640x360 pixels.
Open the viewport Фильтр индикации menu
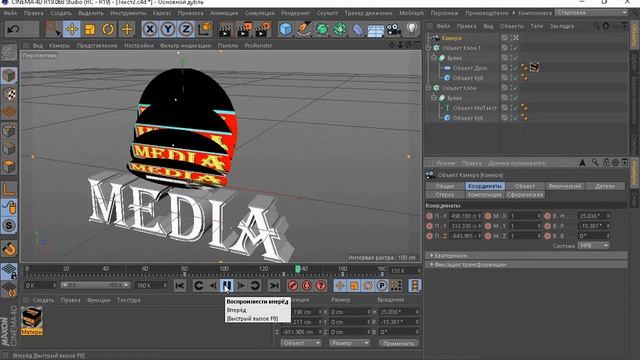[x=185, y=46]
